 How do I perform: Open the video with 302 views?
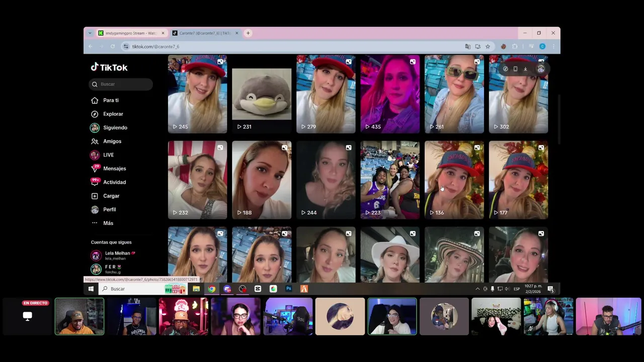518,94
